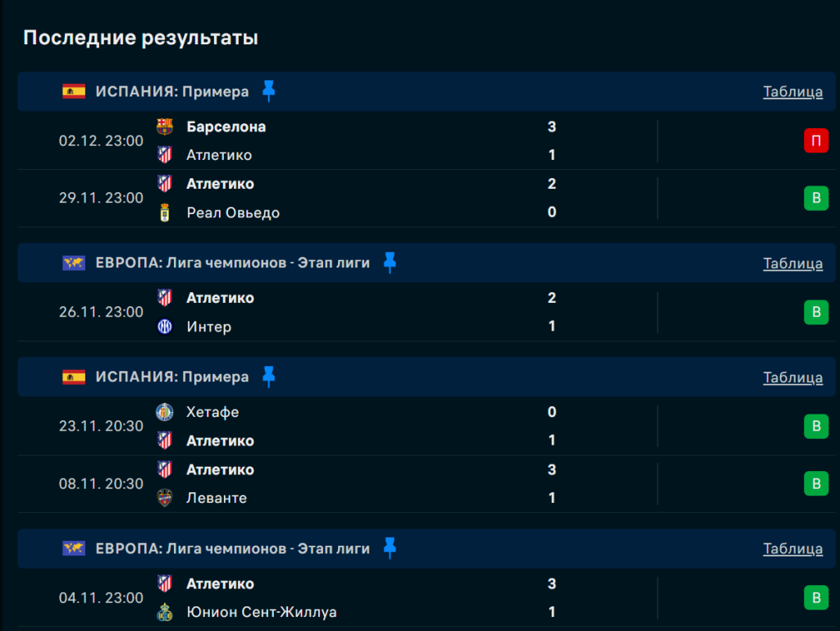Open Таблица link in first Примера section
Viewport: 840px width, 631px height.
[x=792, y=92]
